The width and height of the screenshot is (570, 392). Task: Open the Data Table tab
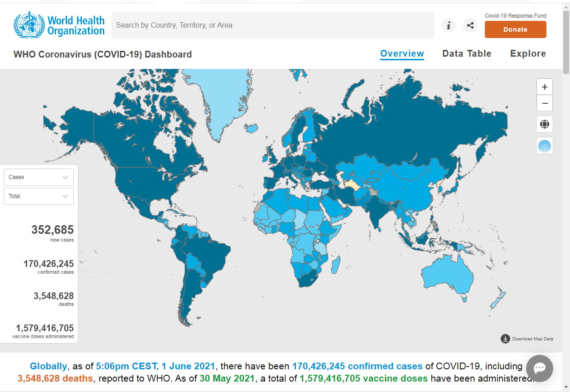click(467, 53)
